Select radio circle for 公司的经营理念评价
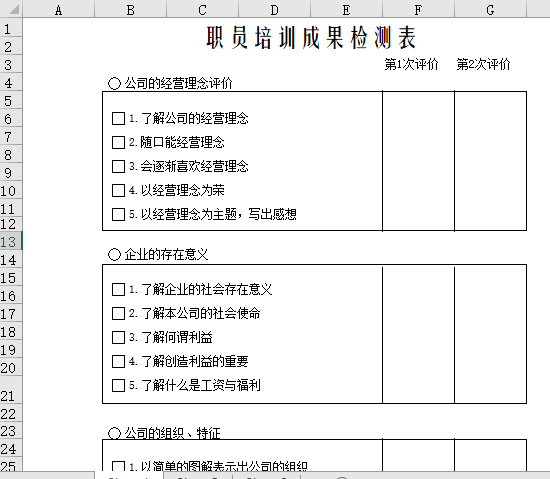 (114, 83)
